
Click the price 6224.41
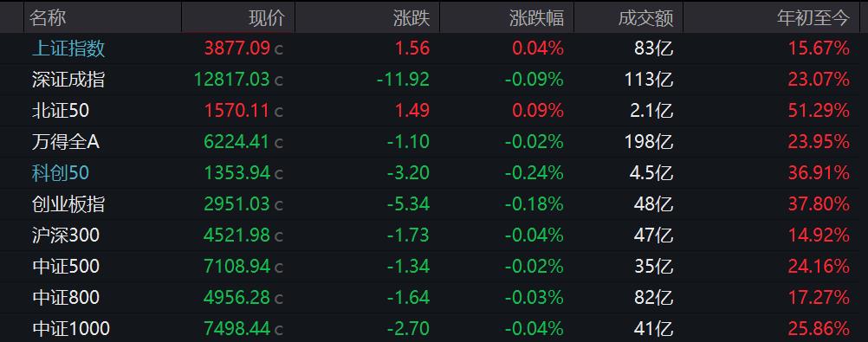(x=237, y=142)
